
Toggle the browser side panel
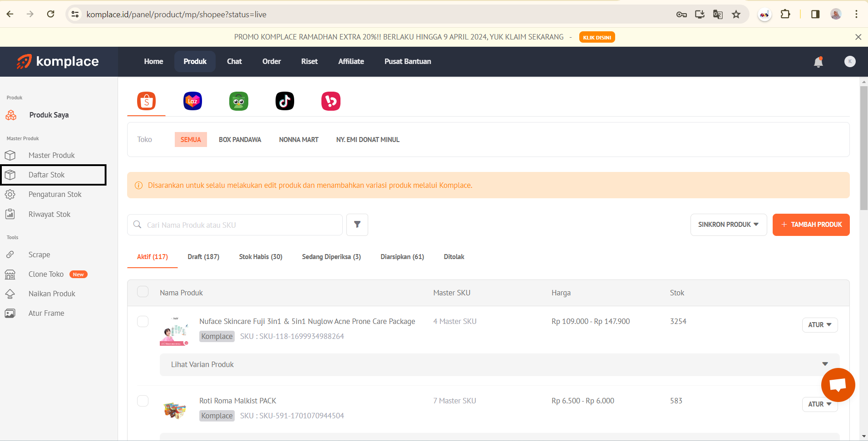815,14
